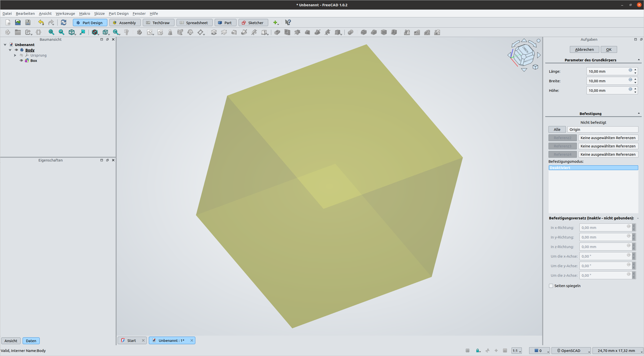Expand the Ursprung tree node
Image resolution: width=644 pixels, height=356 pixels.
click(x=15, y=55)
